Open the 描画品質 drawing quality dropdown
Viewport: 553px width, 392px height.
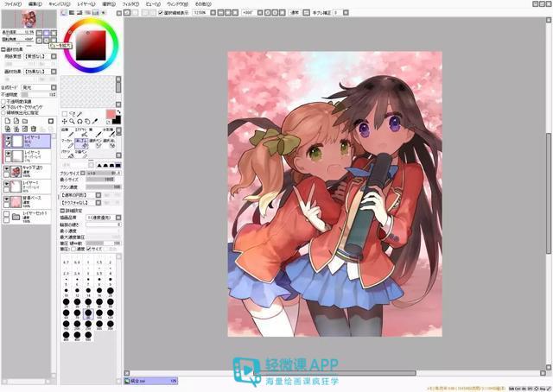coord(104,218)
